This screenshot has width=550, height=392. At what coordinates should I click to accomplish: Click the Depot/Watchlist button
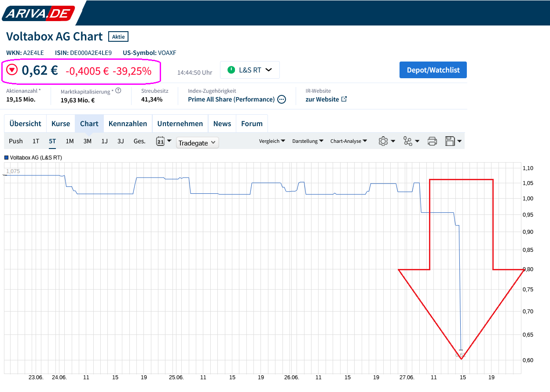coord(433,70)
